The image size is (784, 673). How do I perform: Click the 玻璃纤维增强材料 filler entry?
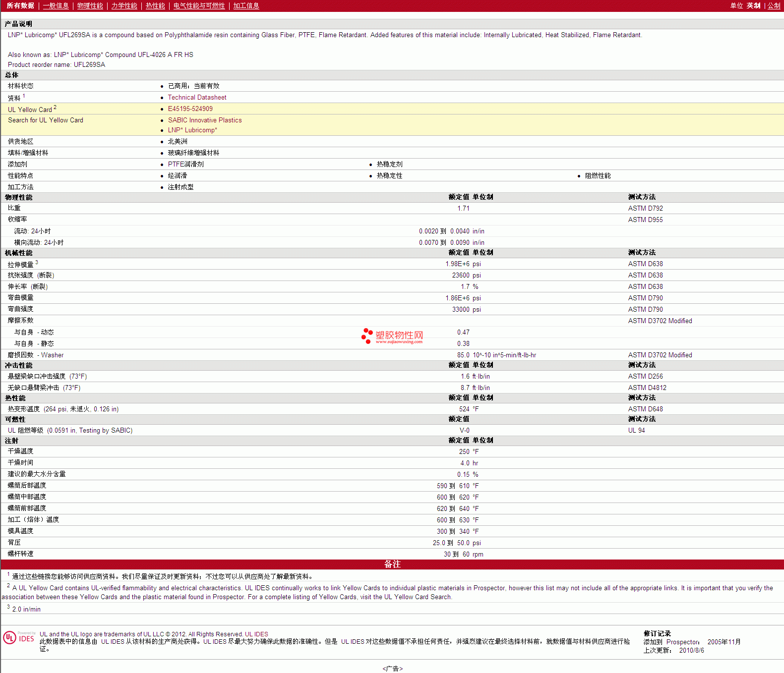(x=193, y=153)
